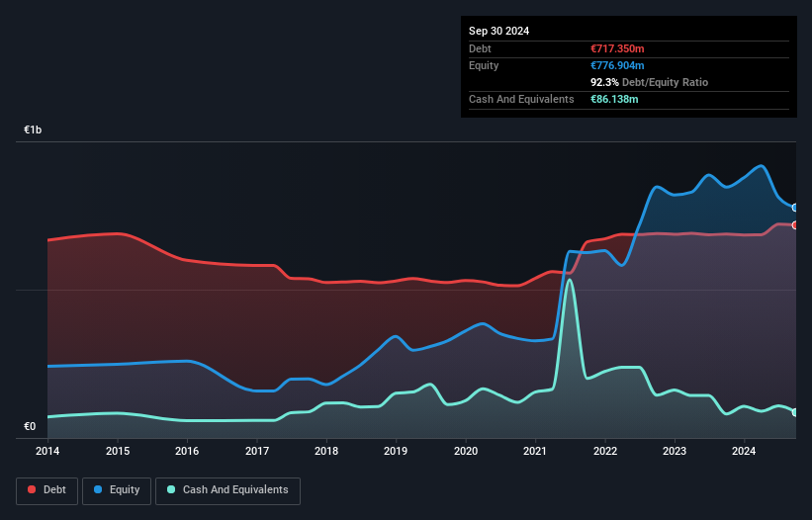Click the red Debt endpoint marker
This screenshot has width=812, height=520.
coord(795,225)
